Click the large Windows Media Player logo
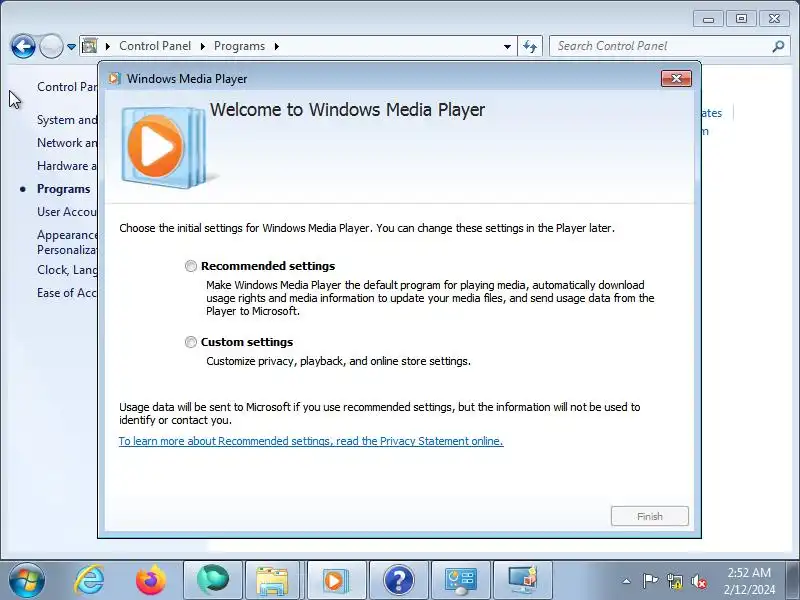The height and width of the screenshot is (600, 800). [x=163, y=147]
